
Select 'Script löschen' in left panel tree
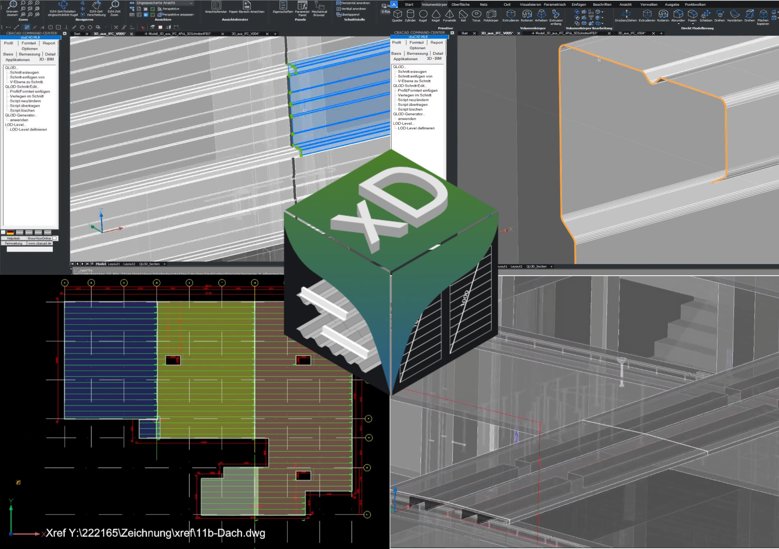click(x=22, y=111)
